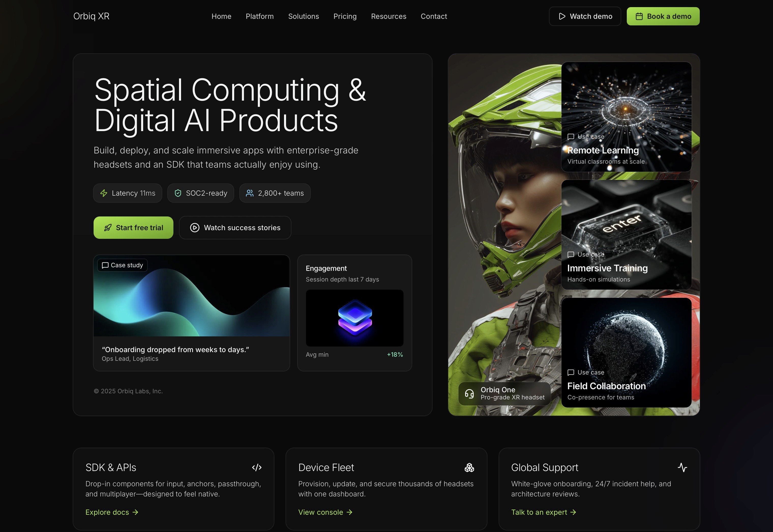Click the code brackets icon in SDK & APIs
Image resolution: width=773 pixels, height=532 pixels.
[x=257, y=467]
